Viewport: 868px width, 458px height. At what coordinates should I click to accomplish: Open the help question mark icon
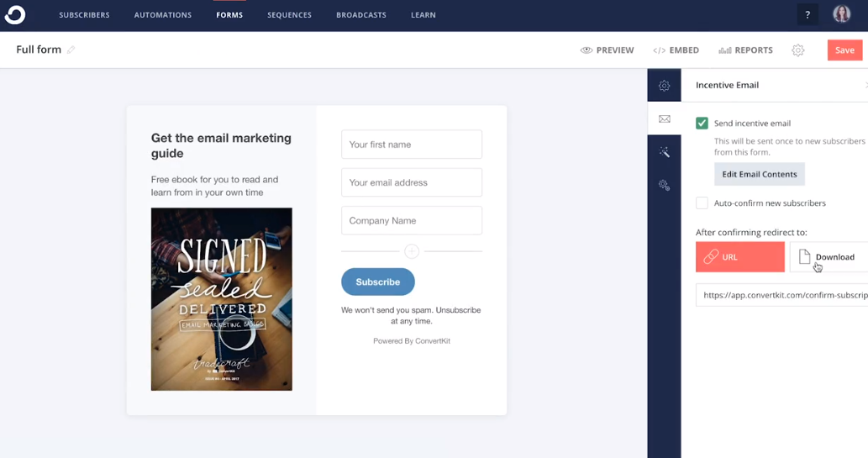point(808,15)
